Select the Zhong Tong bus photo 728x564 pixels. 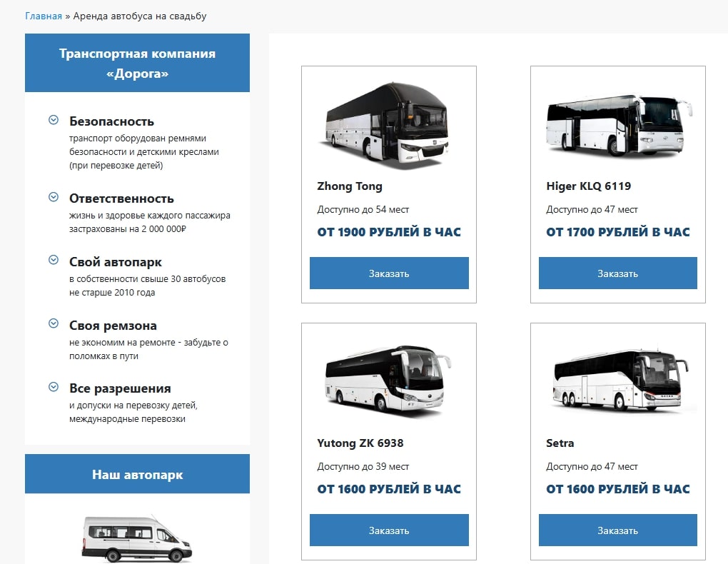point(388,121)
